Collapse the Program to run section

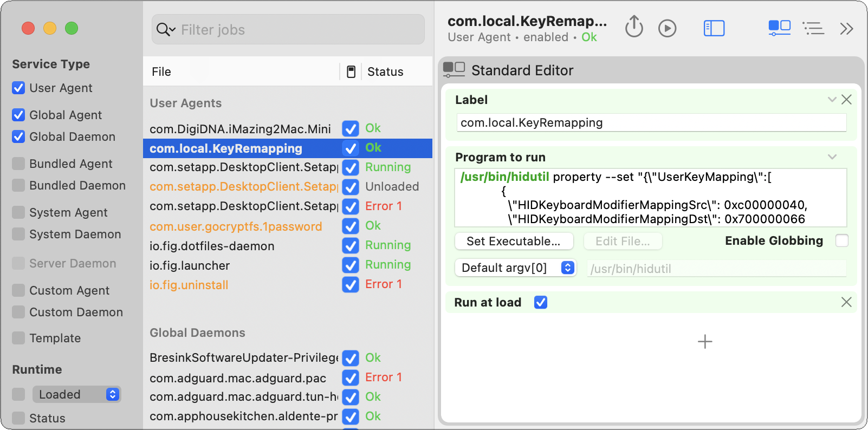pyautogui.click(x=832, y=157)
